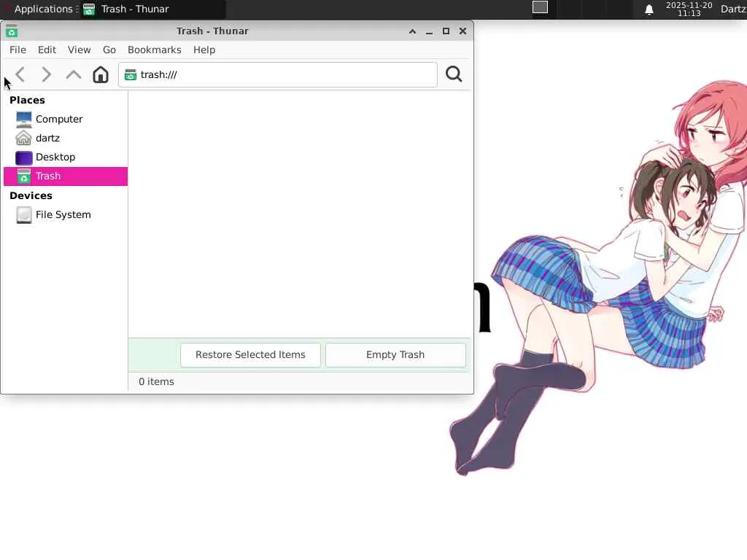Click the Places sidebar heading
This screenshot has width=747, height=560.
(27, 101)
